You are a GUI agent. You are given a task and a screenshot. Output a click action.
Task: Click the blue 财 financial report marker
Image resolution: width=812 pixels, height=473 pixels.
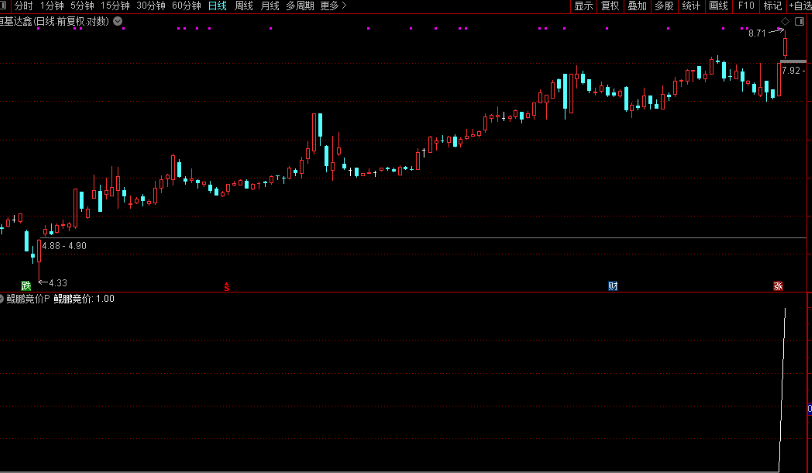(x=613, y=286)
